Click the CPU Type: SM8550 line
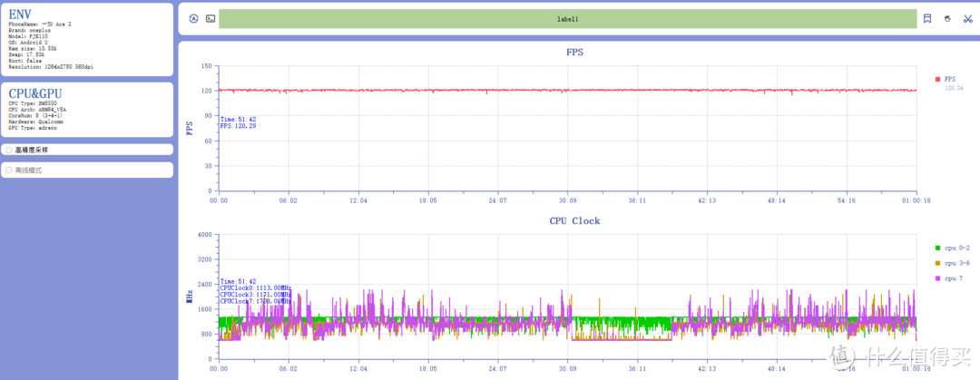 click(33, 103)
